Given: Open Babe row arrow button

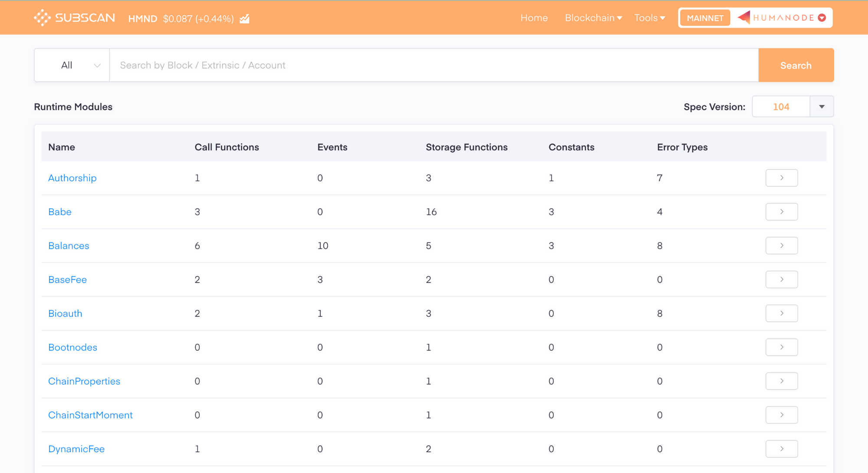Looking at the screenshot, I should point(782,212).
